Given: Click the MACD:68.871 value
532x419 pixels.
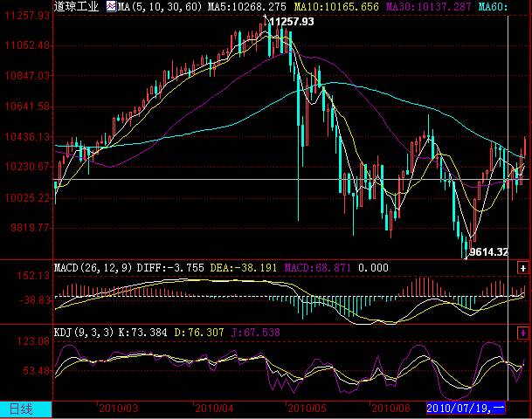Looking at the screenshot, I should pyautogui.click(x=317, y=268).
